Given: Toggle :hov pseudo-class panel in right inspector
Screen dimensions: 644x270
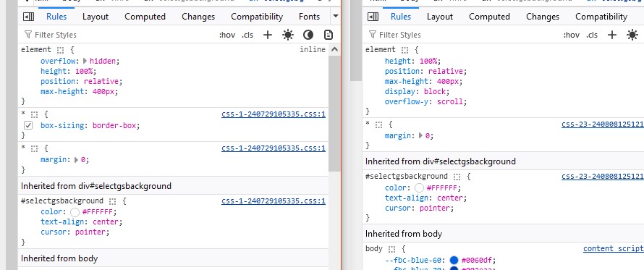Looking at the screenshot, I should point(572,35).
